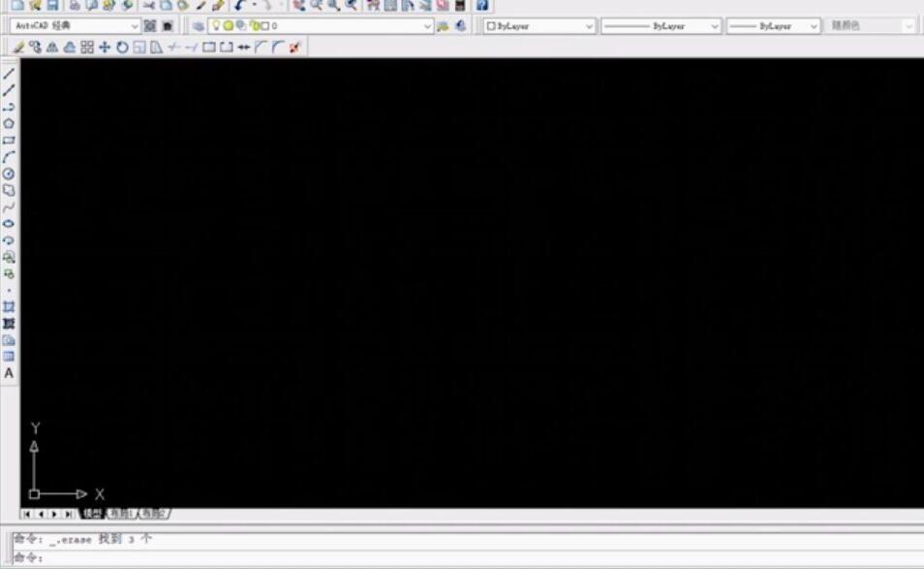
Task: Toggle layer 0 freeze sun icon
Action: (x=229, y=26)
